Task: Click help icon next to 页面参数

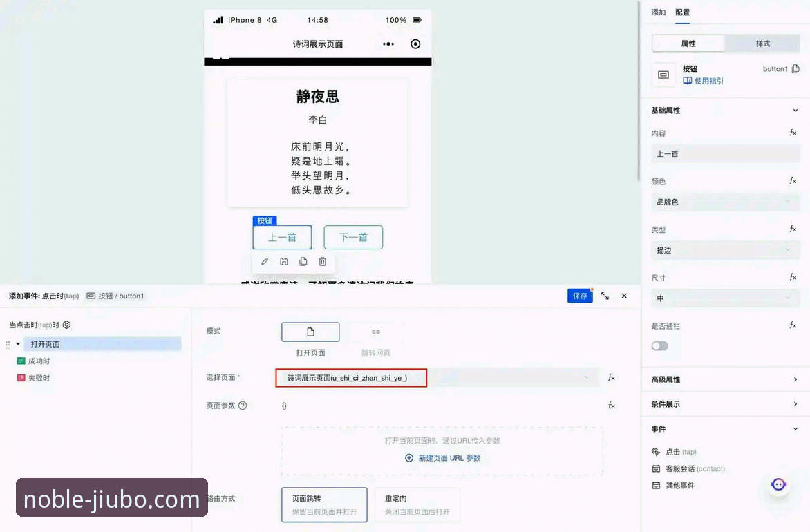Action: coord(243,406)
